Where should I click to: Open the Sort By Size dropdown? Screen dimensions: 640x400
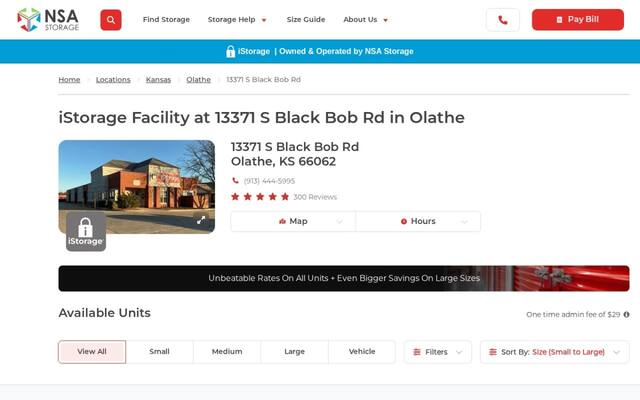(x=555, y=352)
